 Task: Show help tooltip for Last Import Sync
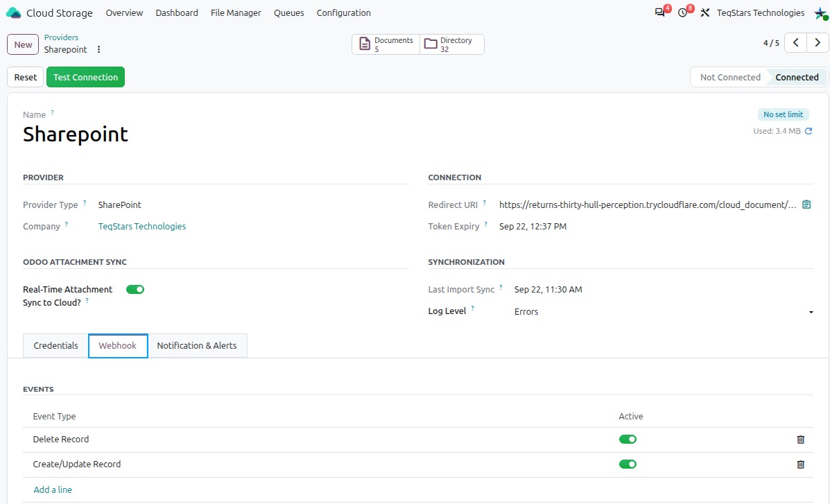point(500,288)
